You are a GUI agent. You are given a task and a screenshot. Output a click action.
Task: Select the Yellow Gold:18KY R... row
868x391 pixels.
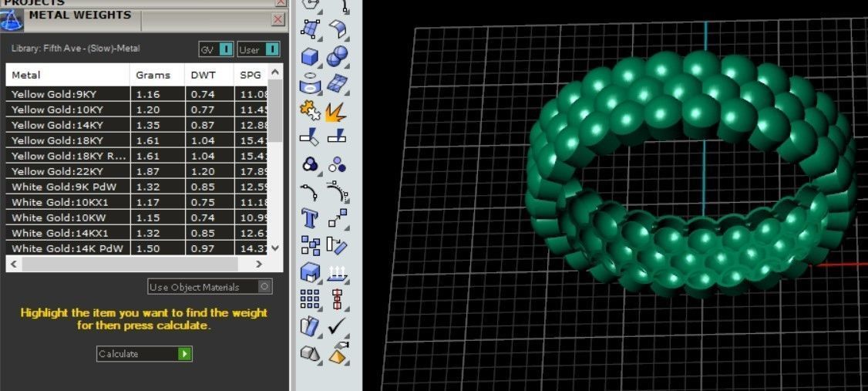[x=136, y=156]
